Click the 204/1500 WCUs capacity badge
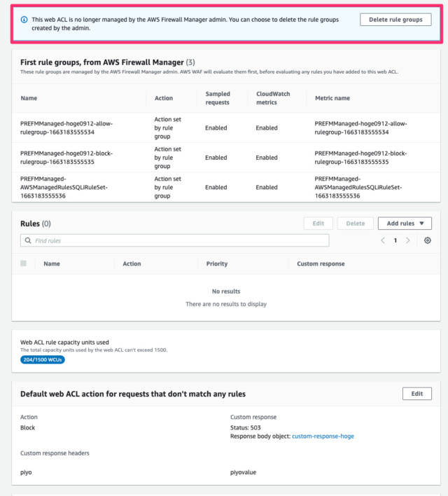This screenshot has width=448, height=496. [x=44, y=360]
